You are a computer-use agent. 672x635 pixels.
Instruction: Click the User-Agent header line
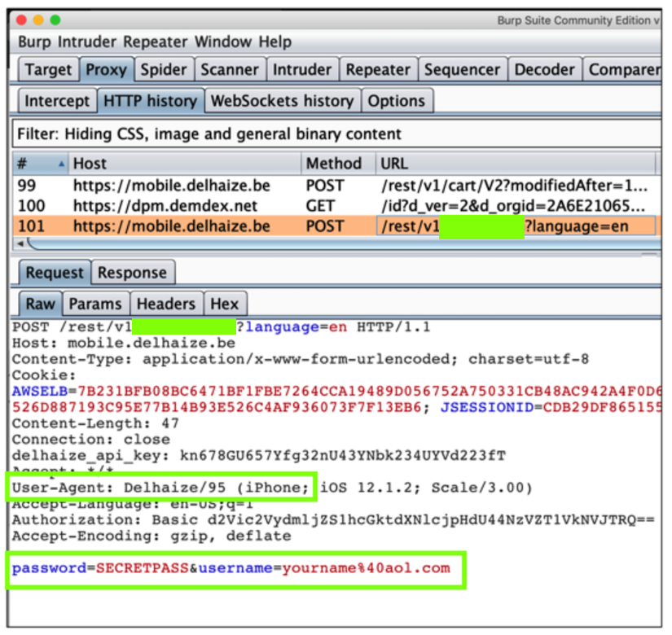272,488
